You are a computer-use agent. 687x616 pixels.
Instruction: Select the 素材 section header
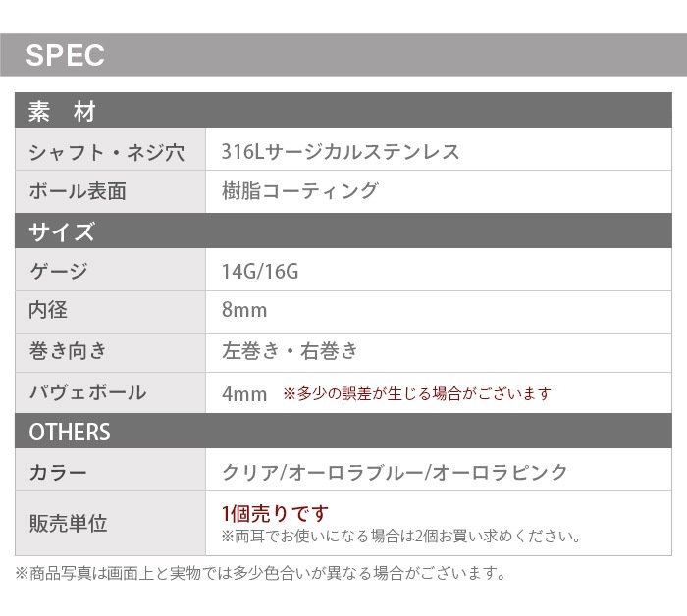61,111
